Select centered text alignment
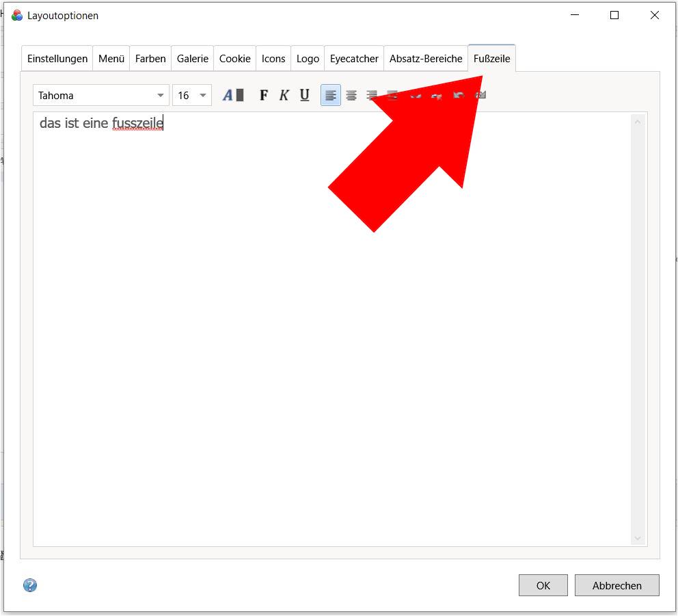The height and width of the screenshot is (616, 678). pos(351,95)
